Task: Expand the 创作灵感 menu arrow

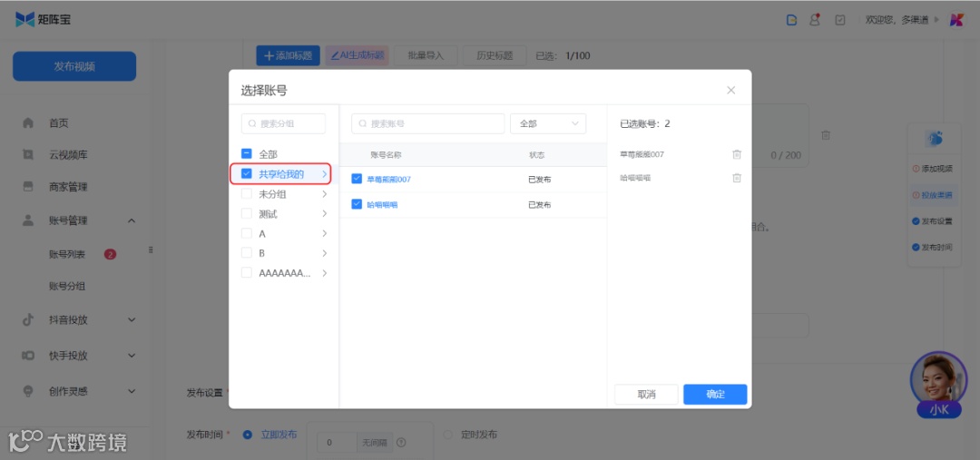Action: point(132,391)
